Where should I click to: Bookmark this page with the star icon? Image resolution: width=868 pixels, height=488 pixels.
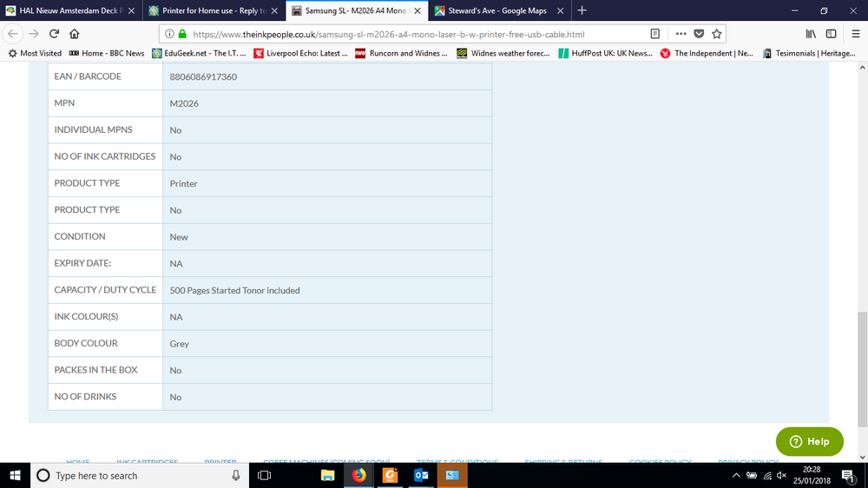(717, 34)
